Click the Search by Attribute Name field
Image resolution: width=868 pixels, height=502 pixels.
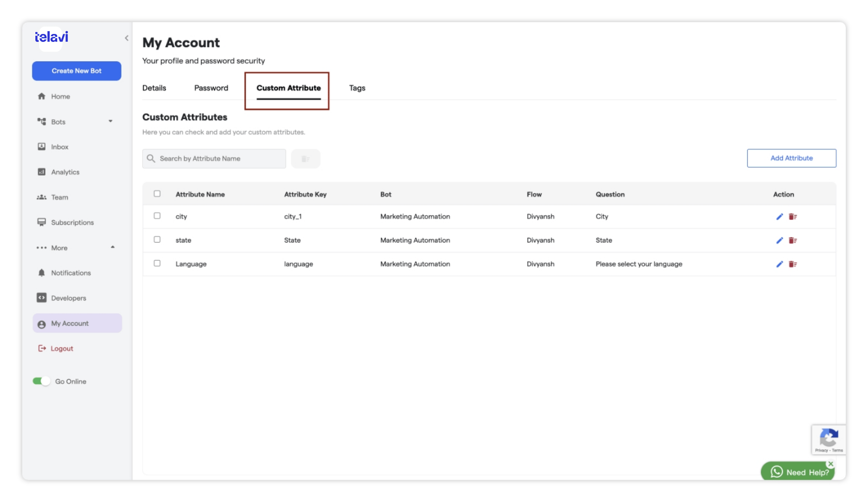point(214,159)
